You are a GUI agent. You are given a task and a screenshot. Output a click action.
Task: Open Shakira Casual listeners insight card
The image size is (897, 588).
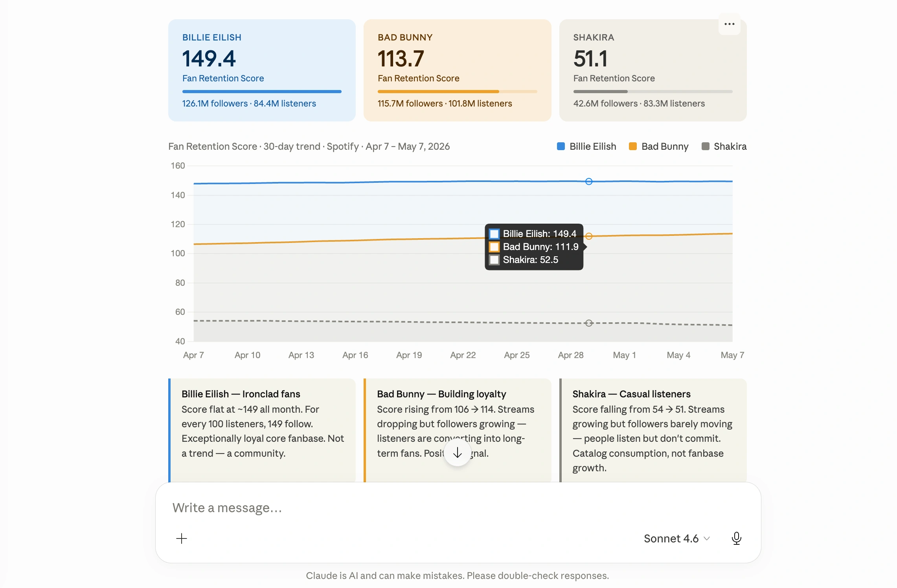653,430
